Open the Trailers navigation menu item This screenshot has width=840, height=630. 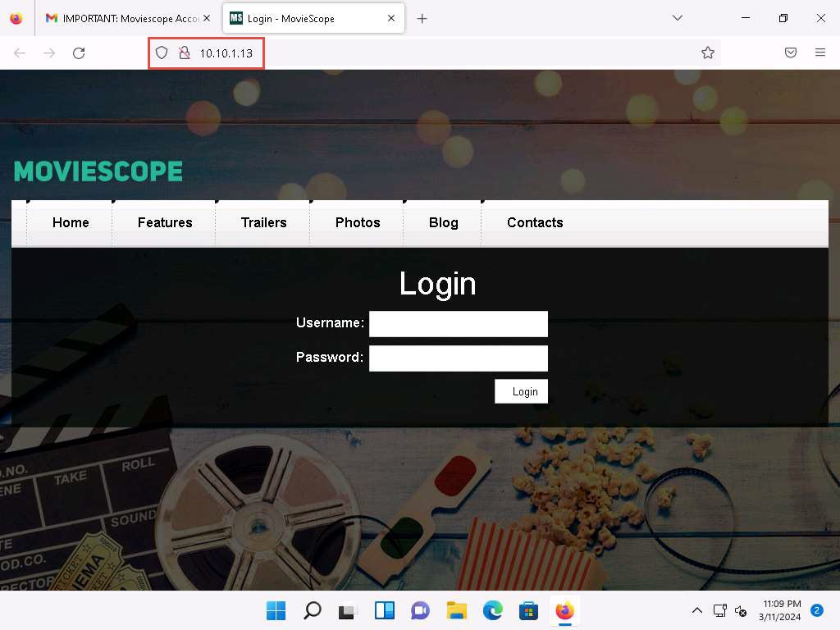pyautogui.click(x=263, y=222)
